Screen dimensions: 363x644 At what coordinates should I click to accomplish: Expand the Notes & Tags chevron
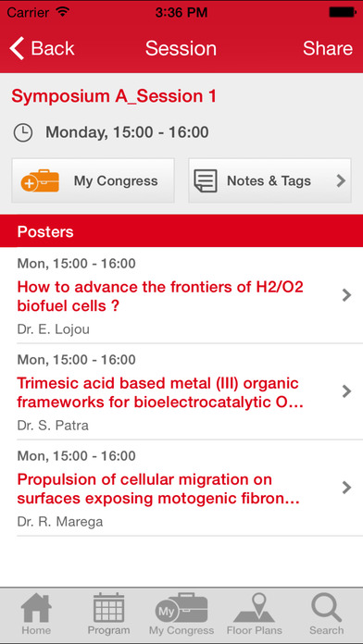coord(341,180)
